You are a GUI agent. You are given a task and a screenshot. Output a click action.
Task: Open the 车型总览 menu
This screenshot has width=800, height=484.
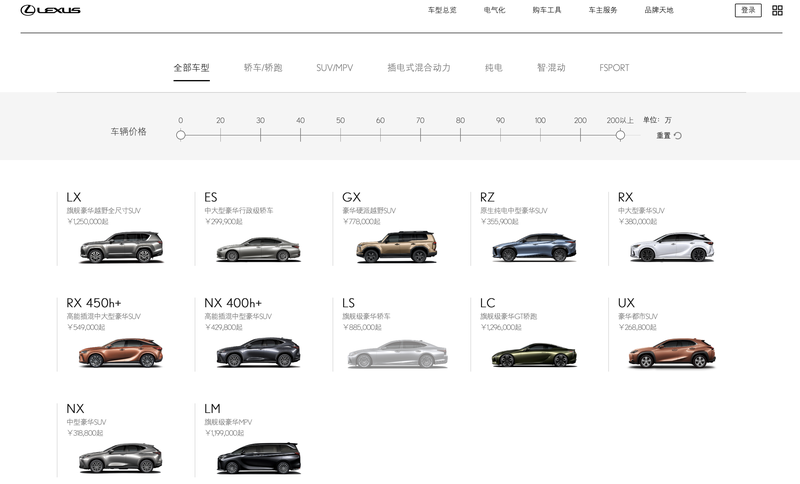tap(442, 10)
